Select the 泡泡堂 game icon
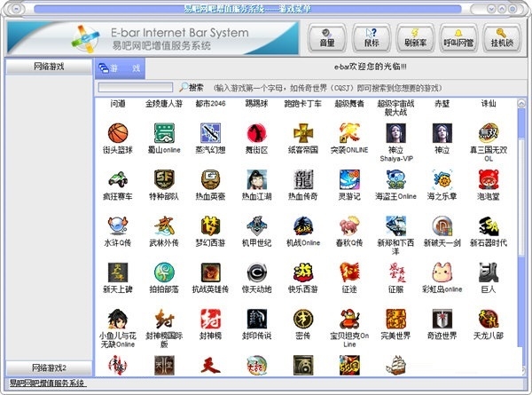This screenshot has height=395, width=532. tap(488, 180)
